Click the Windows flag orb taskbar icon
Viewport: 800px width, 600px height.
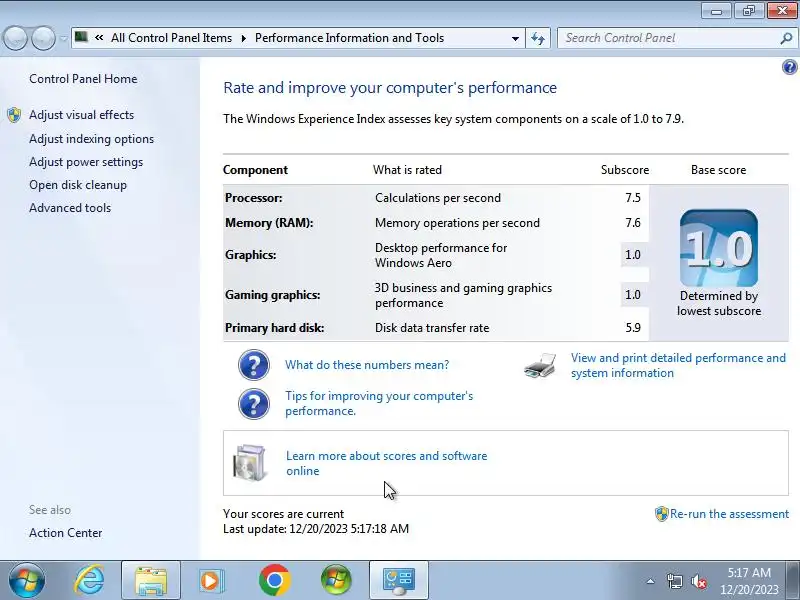coord(336,581)
